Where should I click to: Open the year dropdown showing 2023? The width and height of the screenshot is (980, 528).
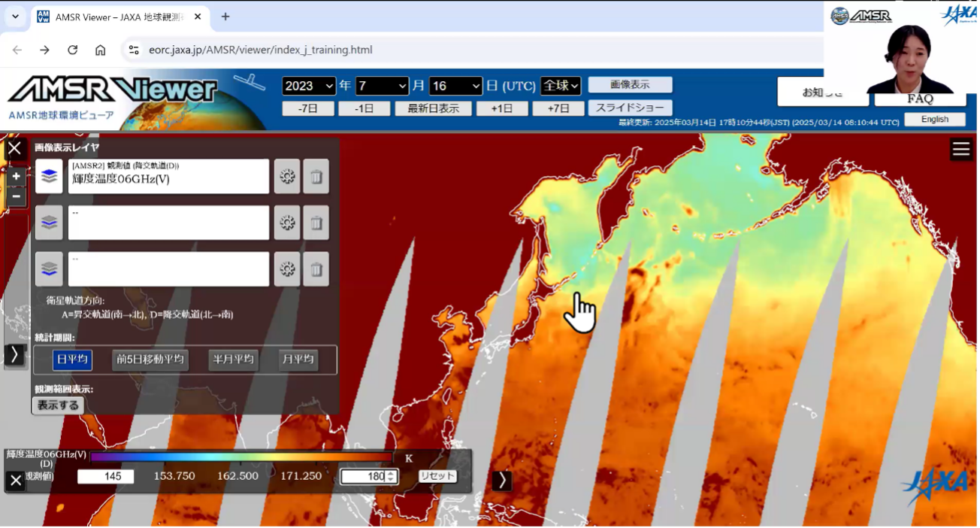click(x=309, y=86)
